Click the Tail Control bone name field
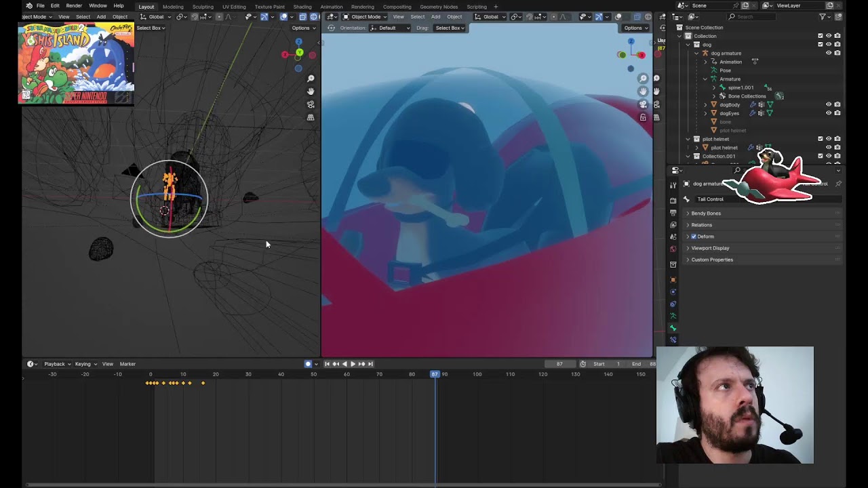The image size is (868, 488). click(x=768, y=199)
